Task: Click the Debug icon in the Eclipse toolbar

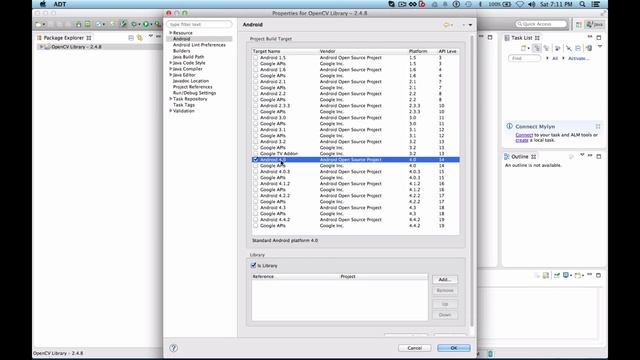Action: pyautogui.click(x=134, y=24)
